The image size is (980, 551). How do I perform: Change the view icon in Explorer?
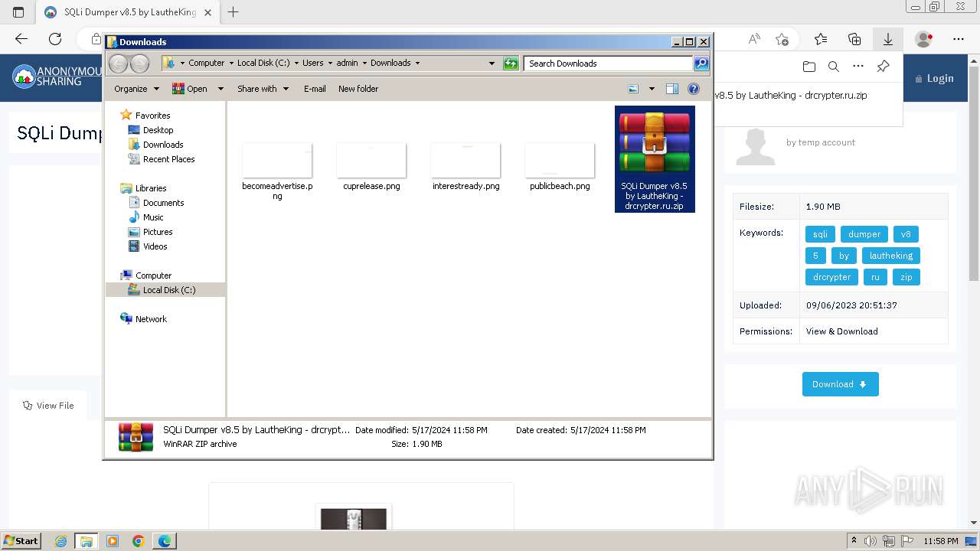(x=633, y=89)
